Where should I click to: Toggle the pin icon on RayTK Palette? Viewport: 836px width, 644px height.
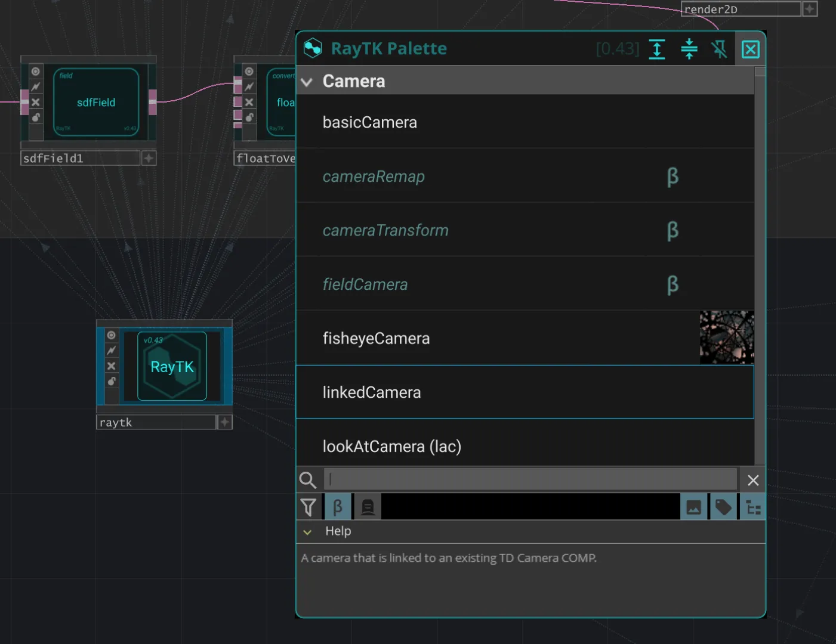[719, 49]
